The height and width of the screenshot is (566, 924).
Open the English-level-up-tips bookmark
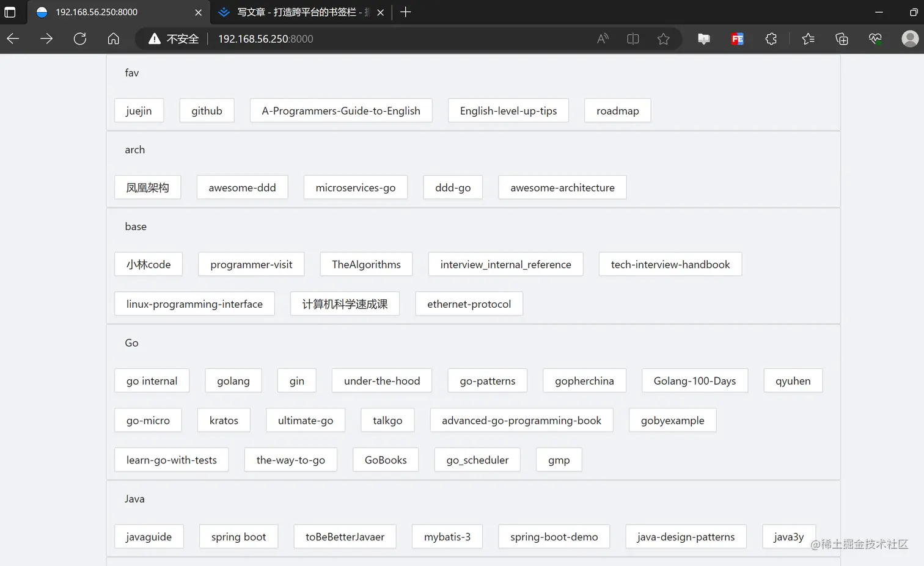pos(508,111)
